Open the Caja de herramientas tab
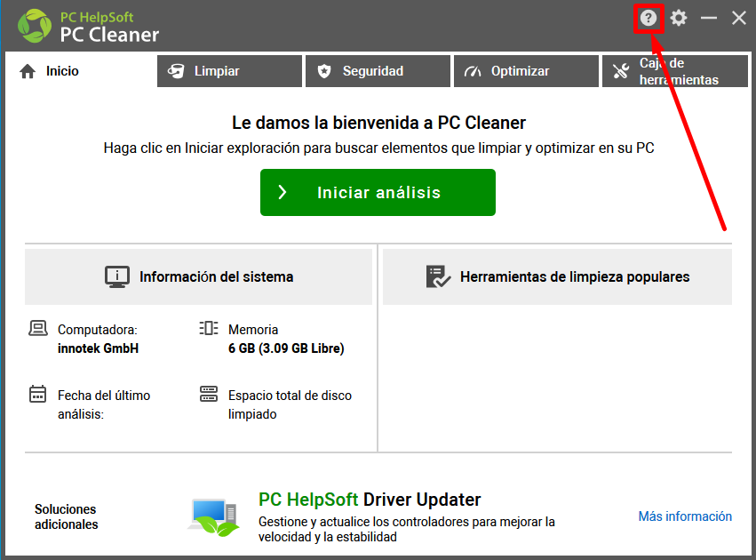Screen dimensions: 756x560 coord(675,71)
